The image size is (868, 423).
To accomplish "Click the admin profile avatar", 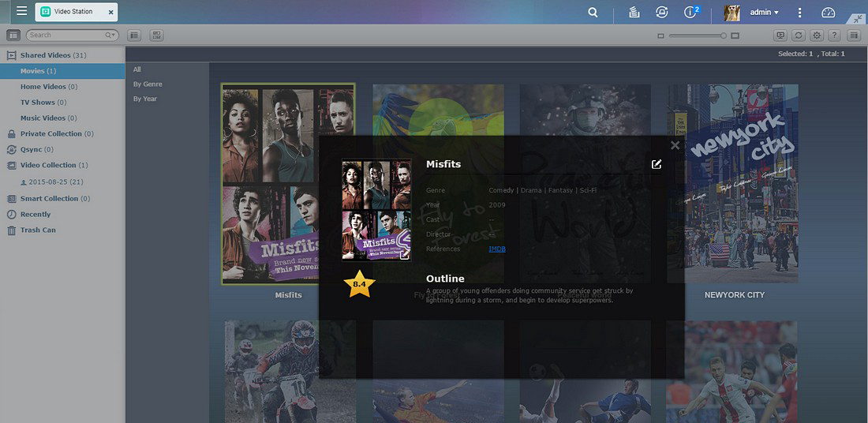I will pyautogui.click(x=731, y=12).
